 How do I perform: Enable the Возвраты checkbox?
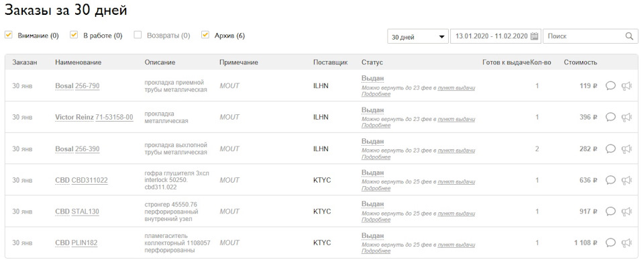coord(138,35)
